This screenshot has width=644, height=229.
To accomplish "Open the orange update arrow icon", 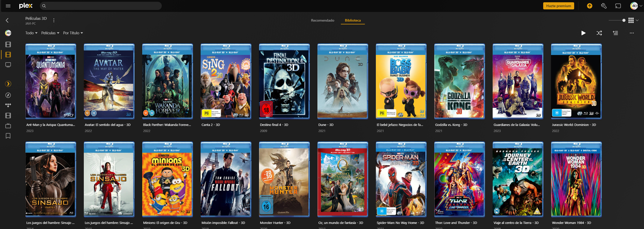I will pos(590,6).
